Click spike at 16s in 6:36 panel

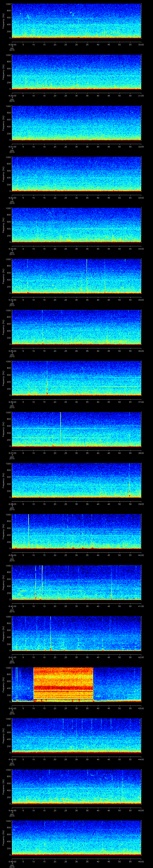click(47, 377)
